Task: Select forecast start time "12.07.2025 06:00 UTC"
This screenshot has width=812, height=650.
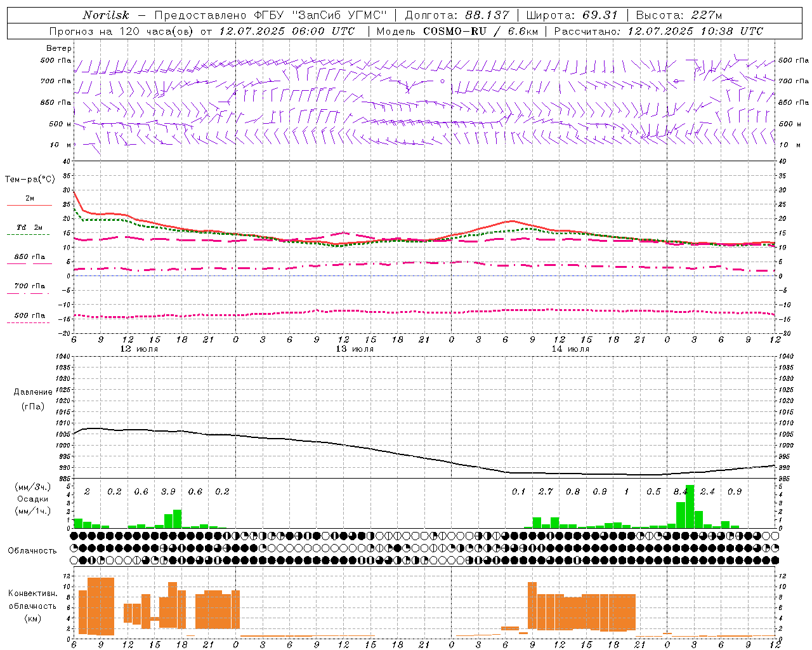Action: 287,31
